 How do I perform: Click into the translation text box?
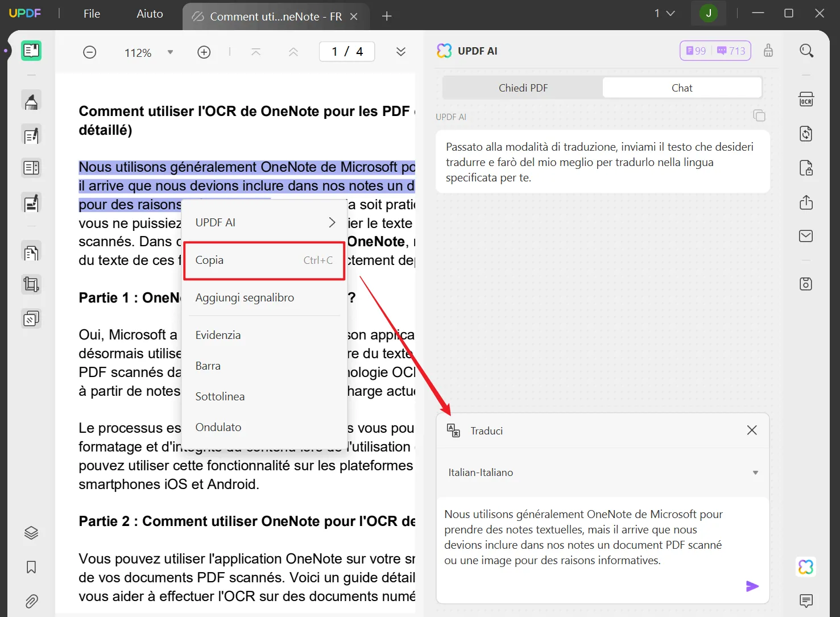click(x=602, y=549)
